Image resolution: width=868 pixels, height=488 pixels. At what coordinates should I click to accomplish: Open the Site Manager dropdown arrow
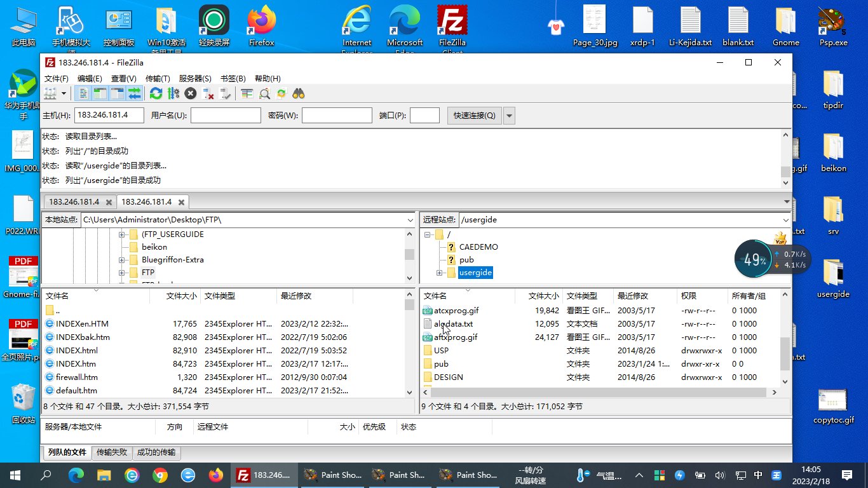(64, 93)
